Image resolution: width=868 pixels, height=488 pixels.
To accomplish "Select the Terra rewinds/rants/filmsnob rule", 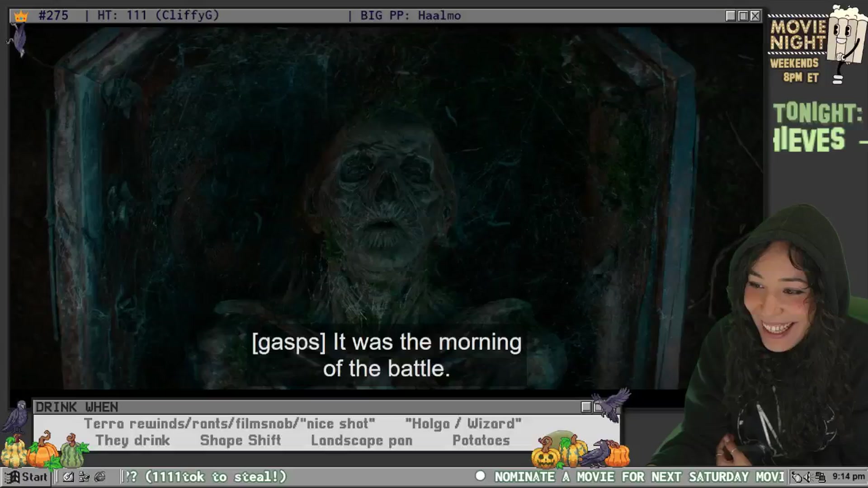I will point(229,424).
